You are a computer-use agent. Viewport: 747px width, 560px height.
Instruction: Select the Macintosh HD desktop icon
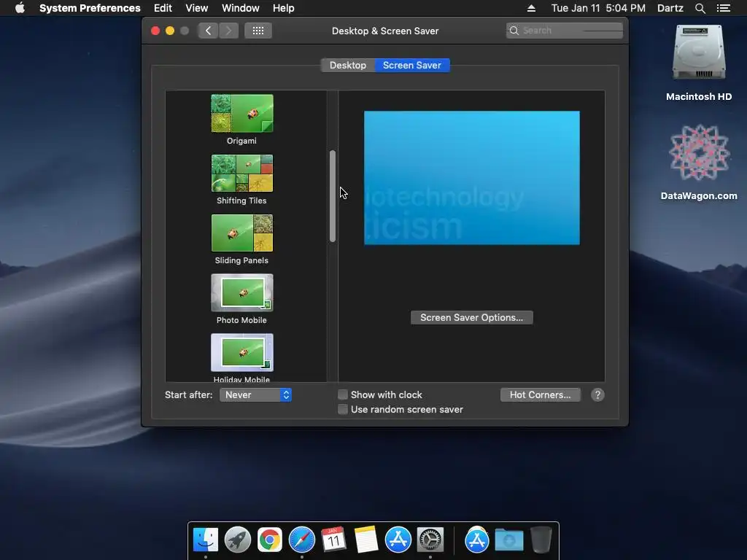click(699, 54)
